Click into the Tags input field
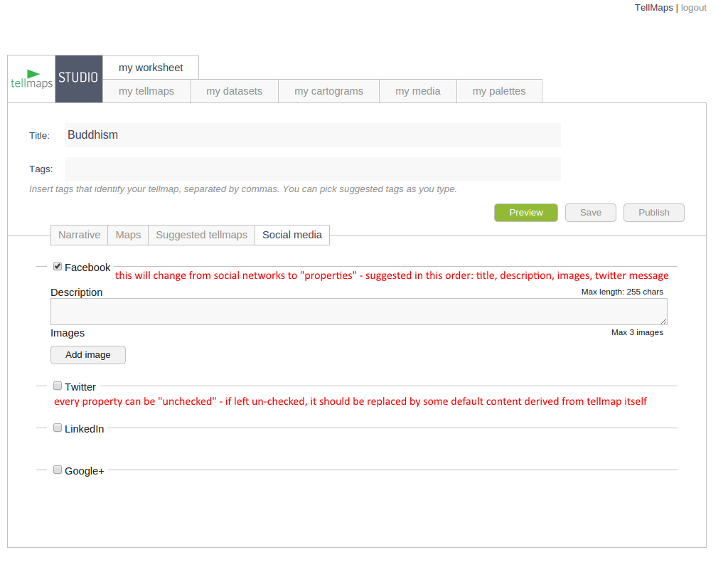 [x=312, y=169]
